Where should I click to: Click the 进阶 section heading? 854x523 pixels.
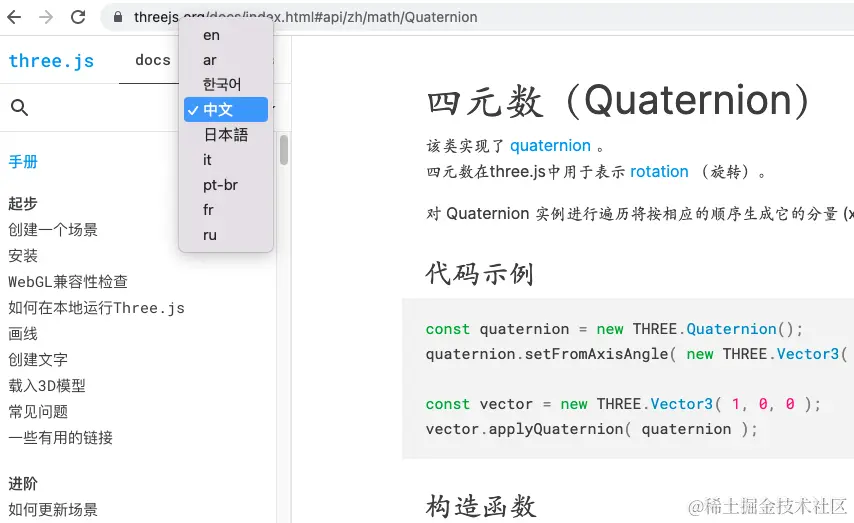[23, 483]
